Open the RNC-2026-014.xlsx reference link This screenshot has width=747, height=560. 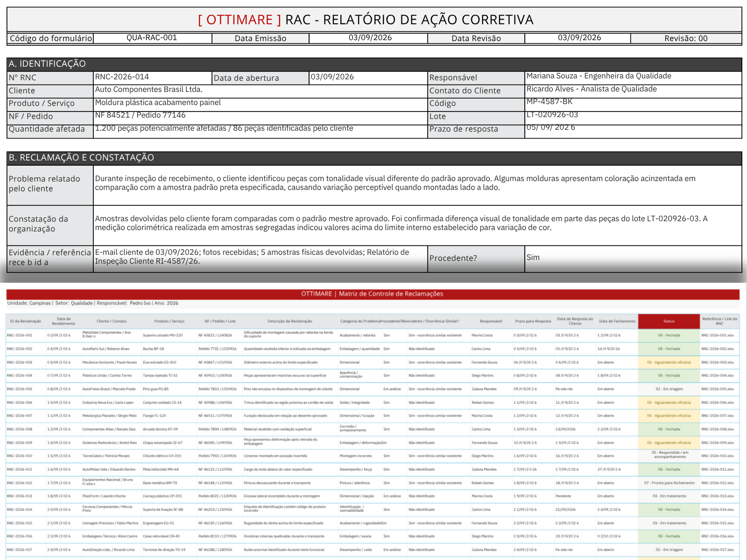coord(717,510)
